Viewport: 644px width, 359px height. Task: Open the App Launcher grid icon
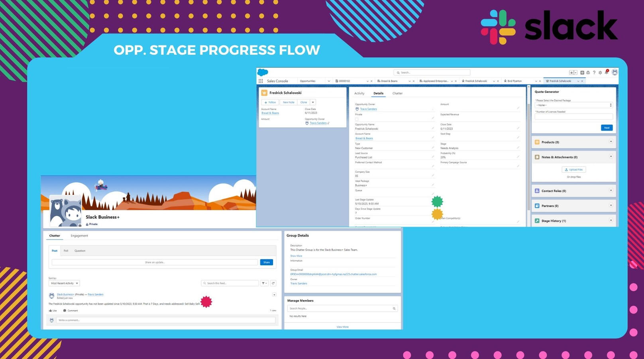[261, 81]
